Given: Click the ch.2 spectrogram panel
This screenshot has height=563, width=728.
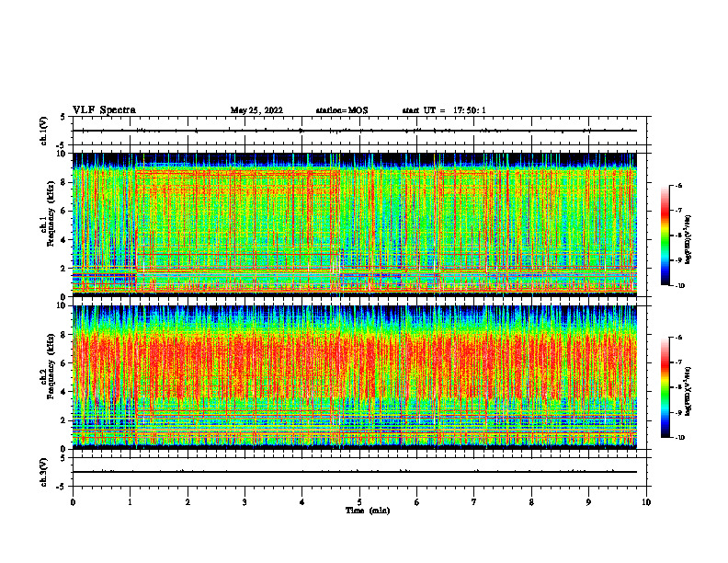Looking at the screenshot, I should (355, 377).
